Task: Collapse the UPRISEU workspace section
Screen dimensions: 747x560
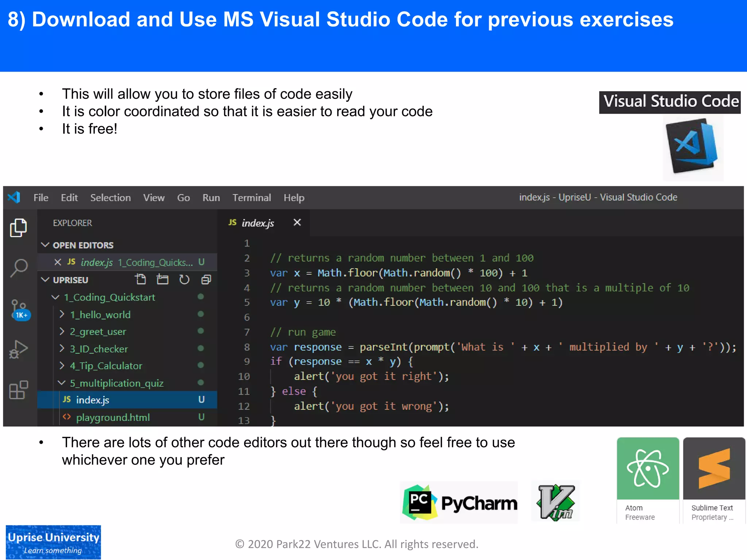Action: pyautogui.click(x=70, y=280)
